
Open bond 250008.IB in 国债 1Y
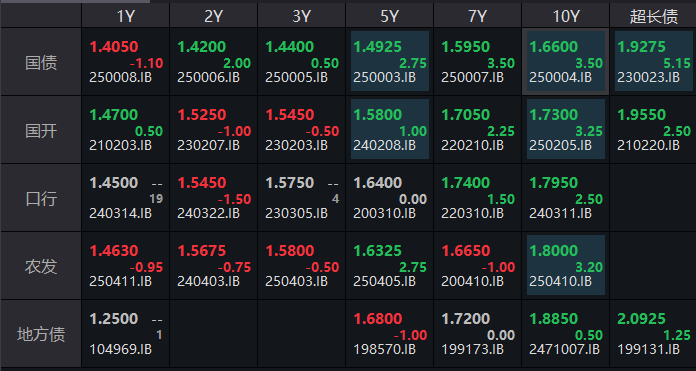pyautogui.click(x=120, y=78)
